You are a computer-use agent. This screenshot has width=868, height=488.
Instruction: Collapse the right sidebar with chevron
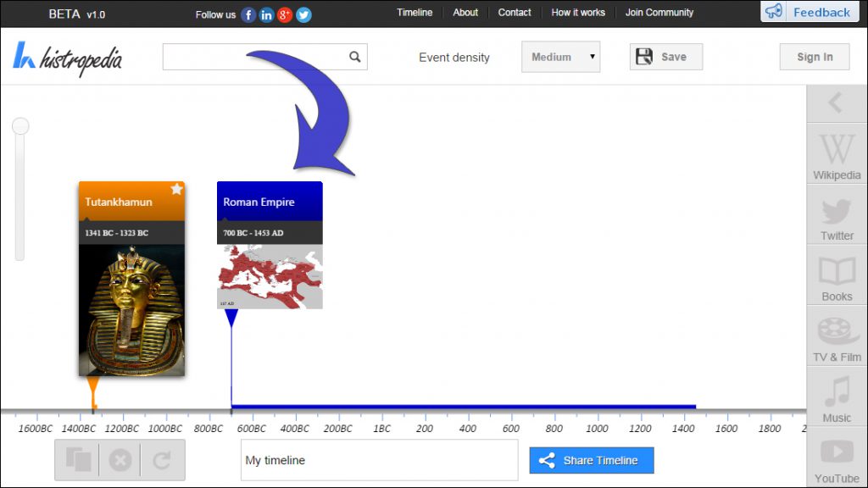[x=836, y=103]
